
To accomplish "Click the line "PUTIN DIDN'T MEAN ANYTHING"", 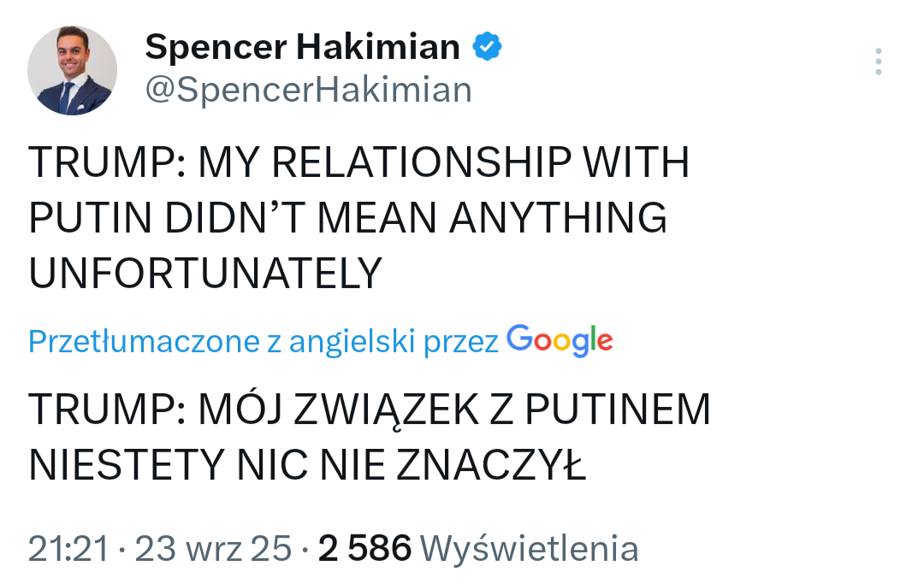I will (x=347, y=218).
